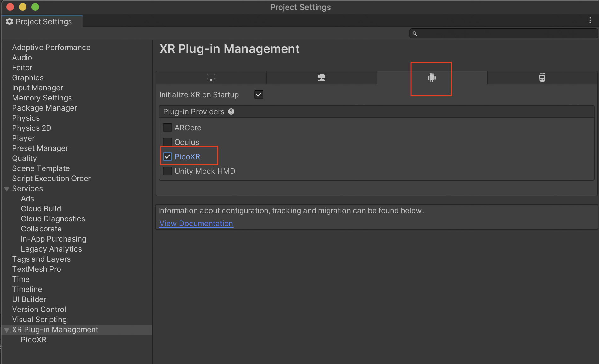Screen dimensions: 599x364
Task: Open Package Manager settings
Action: (44, 108)
